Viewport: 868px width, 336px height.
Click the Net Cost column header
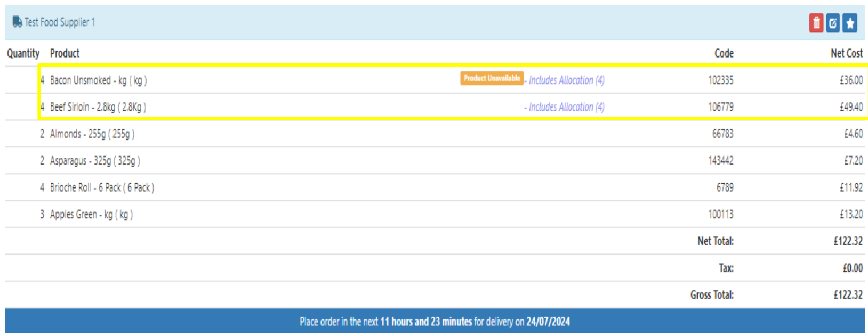tap(846, 53)
